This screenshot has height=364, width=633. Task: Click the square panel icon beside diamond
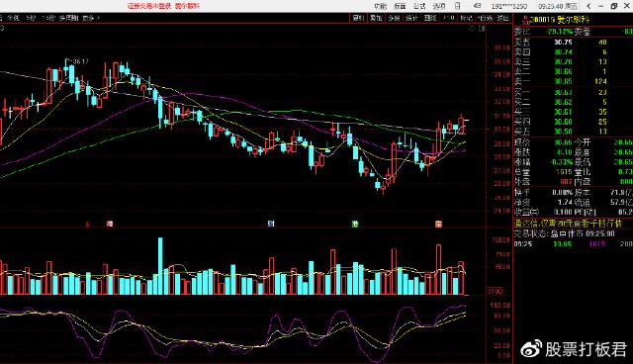482,29
